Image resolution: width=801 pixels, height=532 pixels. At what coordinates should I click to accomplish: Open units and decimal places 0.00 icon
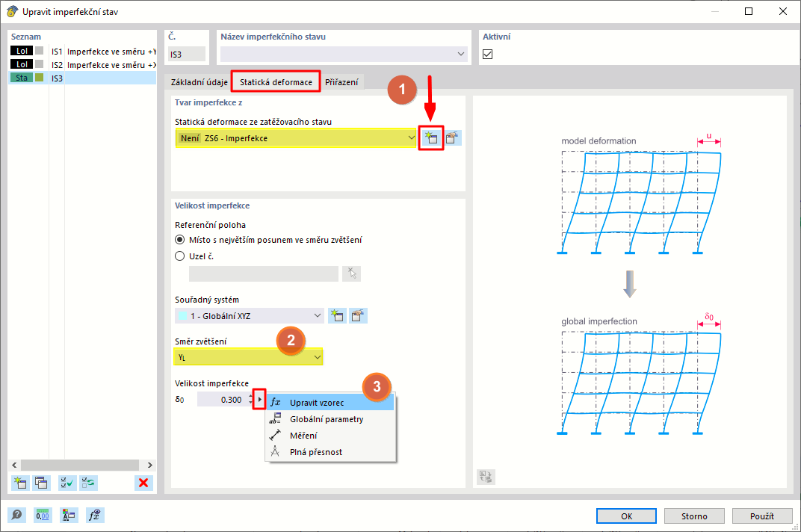click(43, 515)
